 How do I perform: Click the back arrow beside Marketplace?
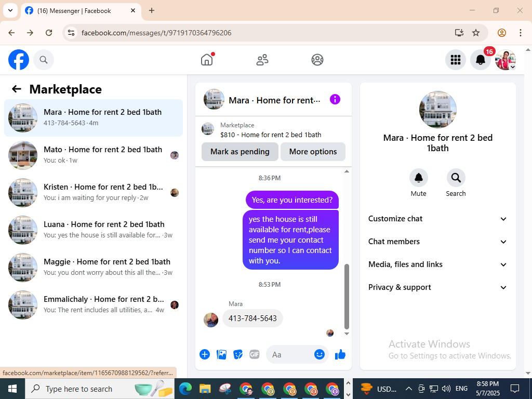click(x=17, y=89)
